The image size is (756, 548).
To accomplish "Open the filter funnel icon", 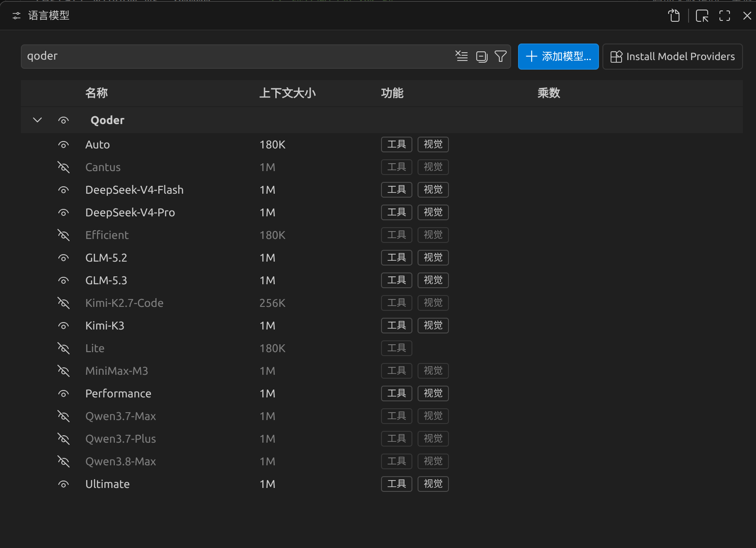I will (501, 57).
